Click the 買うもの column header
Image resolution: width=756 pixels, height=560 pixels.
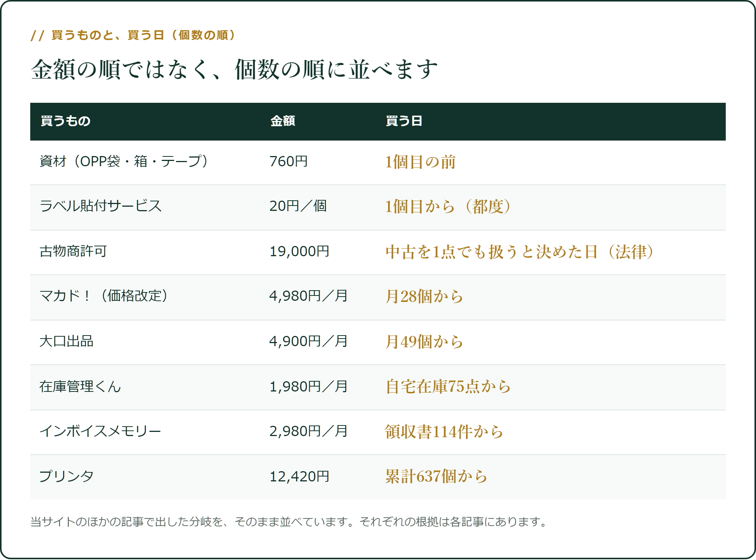pyautogui.click(x=65, y=121)
